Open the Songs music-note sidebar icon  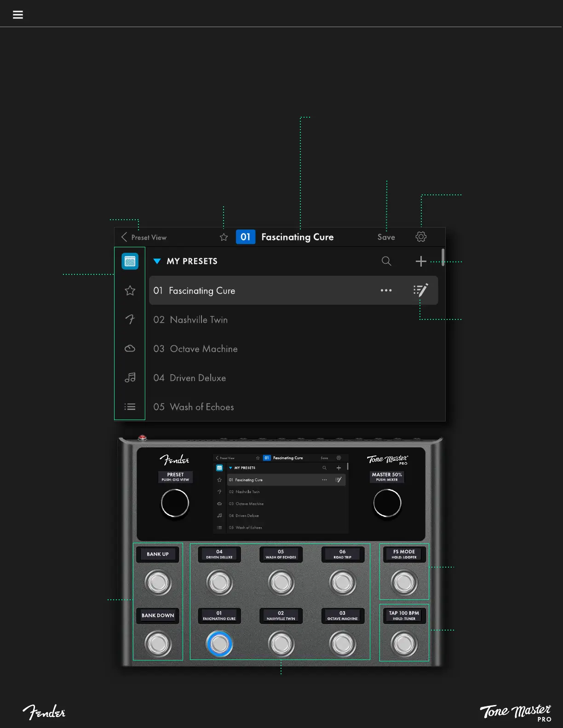click(130, 377)
